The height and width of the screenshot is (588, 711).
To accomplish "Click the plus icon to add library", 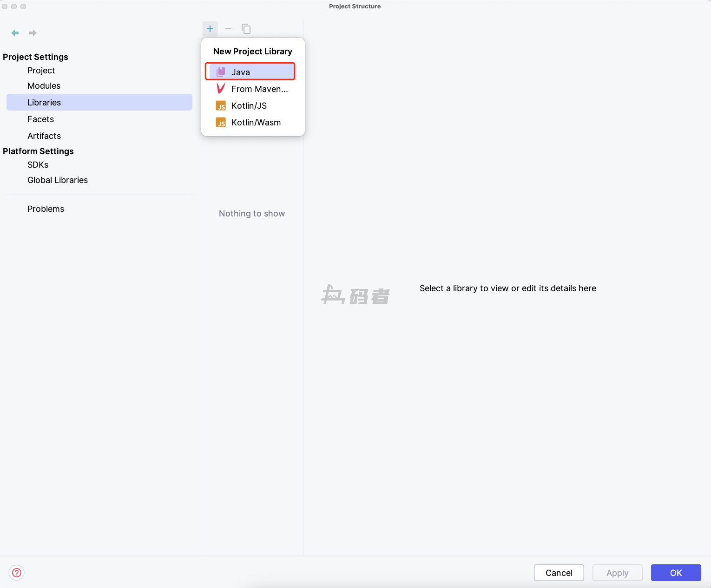I will tap(210, 29).
